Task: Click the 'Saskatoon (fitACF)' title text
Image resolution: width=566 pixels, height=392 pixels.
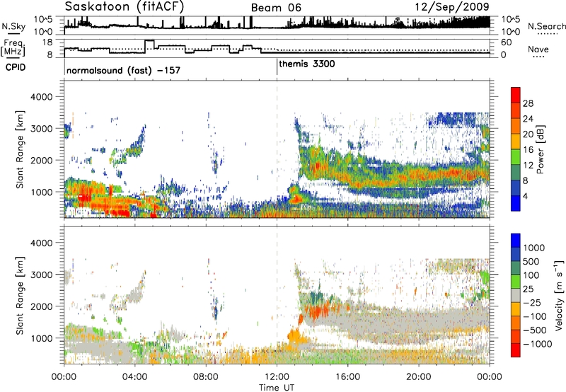Action: click(125, 6)
